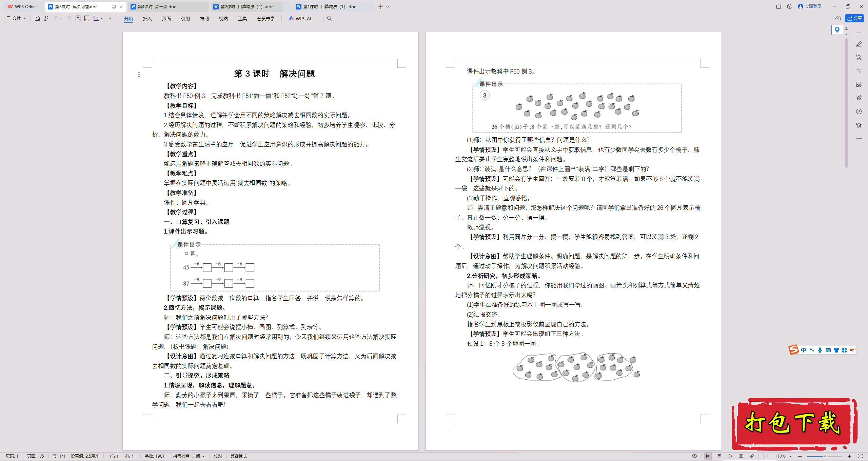
Task: Open the tab list dropdown beside plus
Action: 388,7
